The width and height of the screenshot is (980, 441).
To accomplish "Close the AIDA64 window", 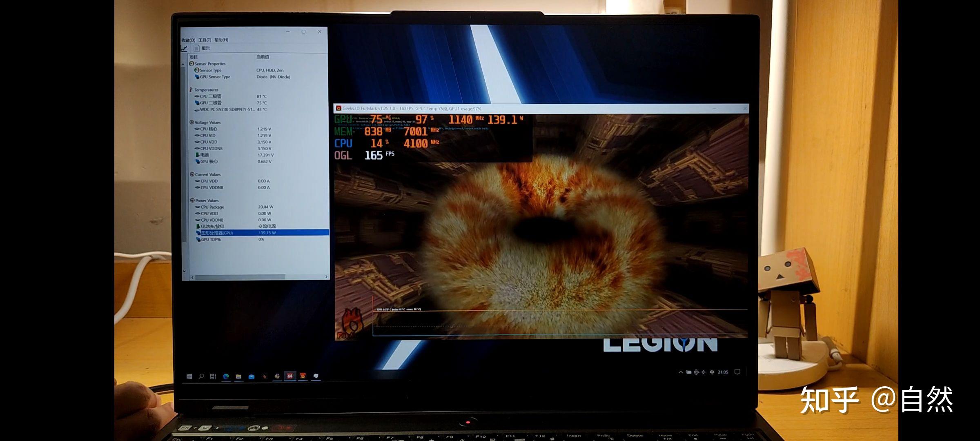I will coord(320,32).
